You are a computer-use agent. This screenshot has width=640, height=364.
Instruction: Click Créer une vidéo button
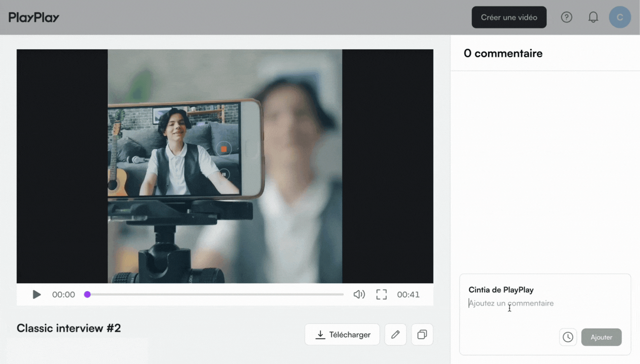click(x=509, y=17)
